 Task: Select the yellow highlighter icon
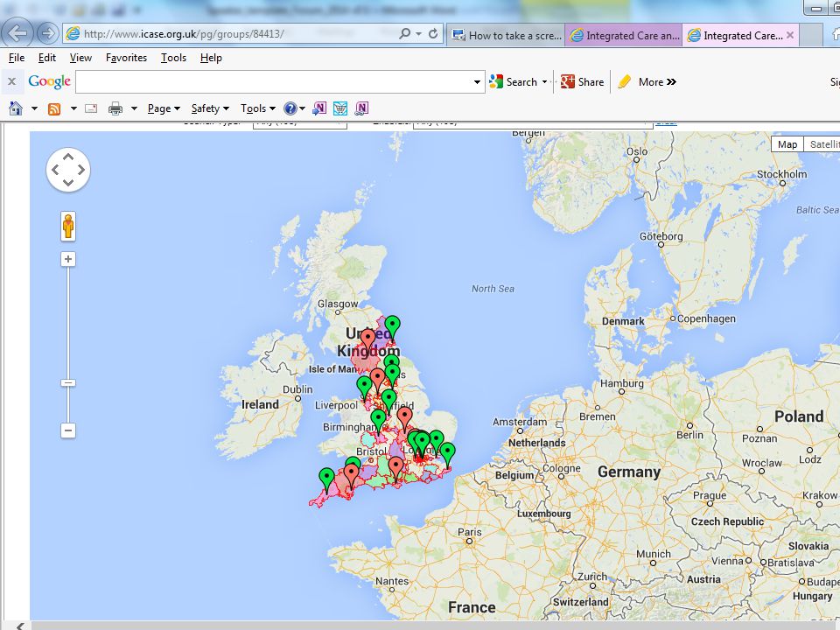[624, 82]
